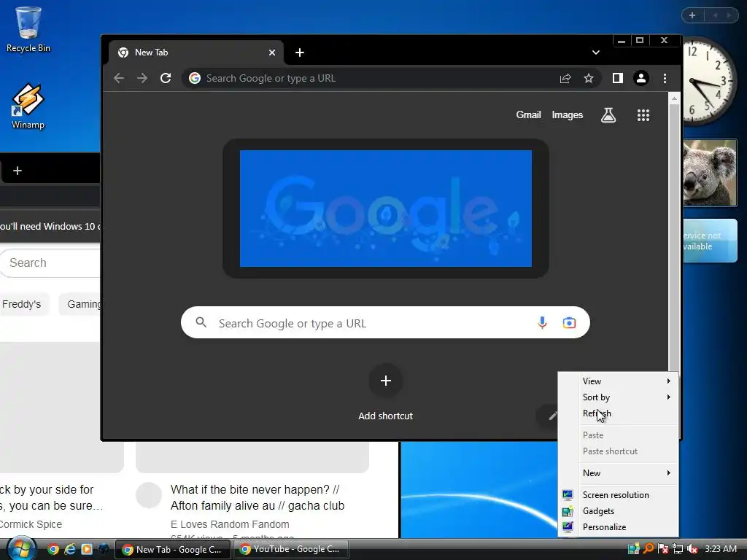This screenshot has height=560, width=747.
Task: Open the Gmail link
Action: tap(528, 114)
